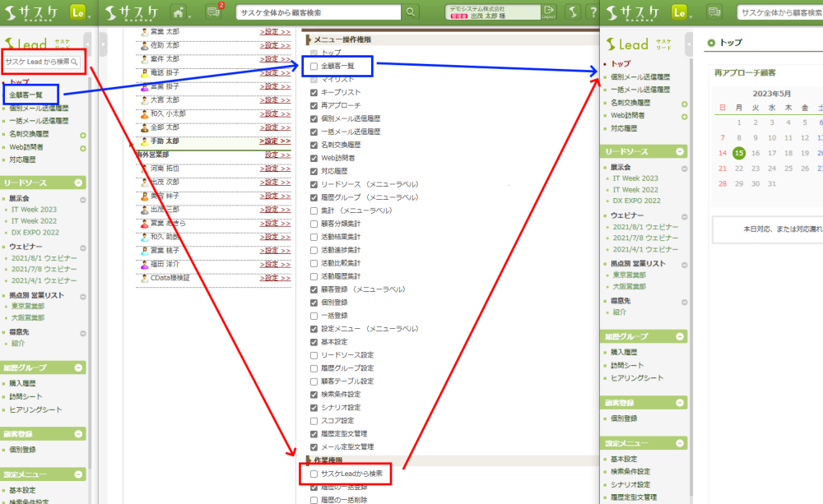Click the S logo button beside Logout
This screenshot has width=823, height=504.
(573, 12)
